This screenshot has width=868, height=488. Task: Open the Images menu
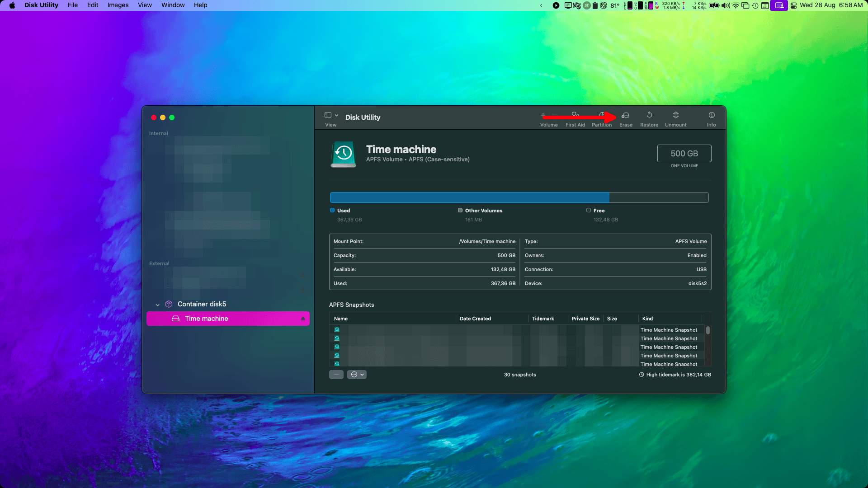(x=117, y=5)
